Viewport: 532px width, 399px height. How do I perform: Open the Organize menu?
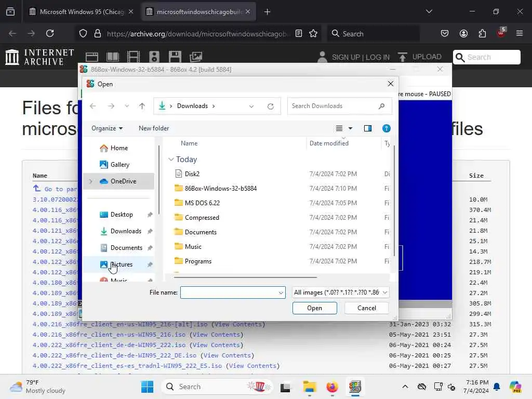pos(107,128)
